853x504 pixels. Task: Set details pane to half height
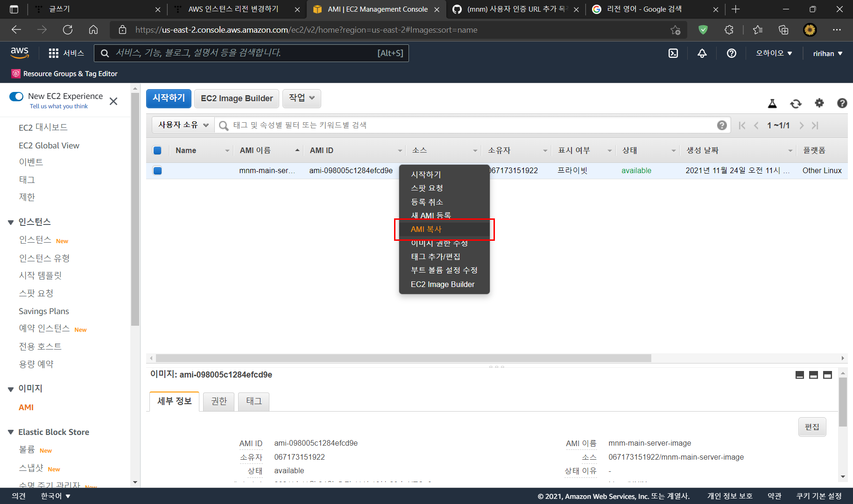point(814,375)
